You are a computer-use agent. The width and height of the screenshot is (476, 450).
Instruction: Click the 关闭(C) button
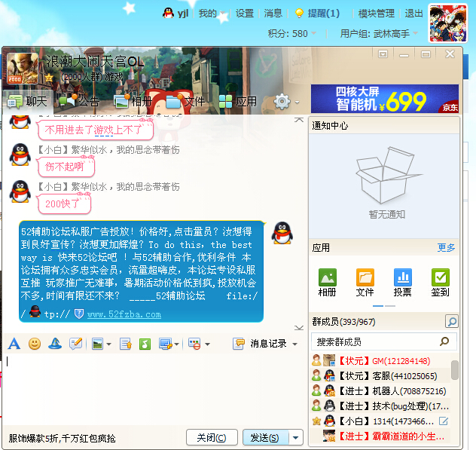click(x=212, y=437)
